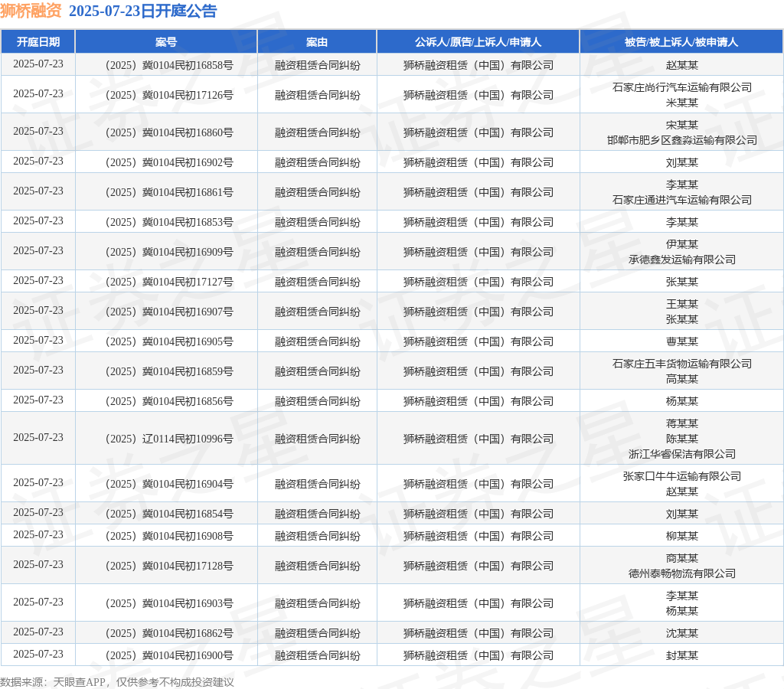Click defendant 米某某
This screenshot has width=784, height=689.
pyautogui.click(x=682, y=103)
